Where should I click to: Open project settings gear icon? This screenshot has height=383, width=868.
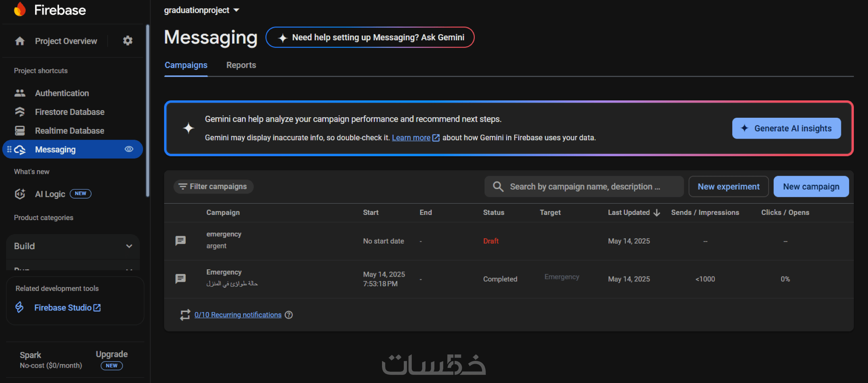coord(128,41)
